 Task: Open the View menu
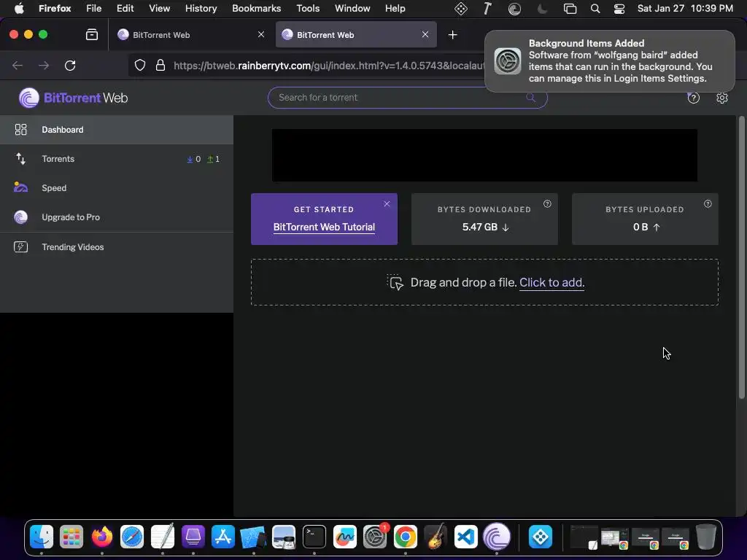coord(159,9)
